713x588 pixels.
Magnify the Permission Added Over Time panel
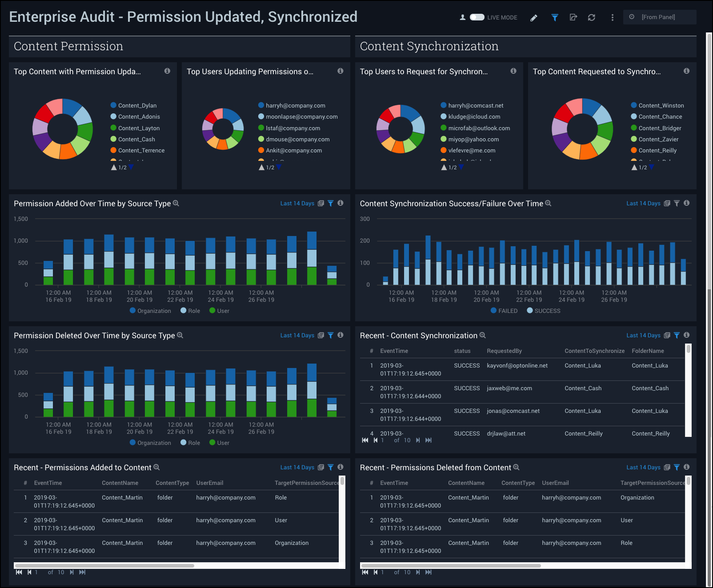tap(176, 203)
